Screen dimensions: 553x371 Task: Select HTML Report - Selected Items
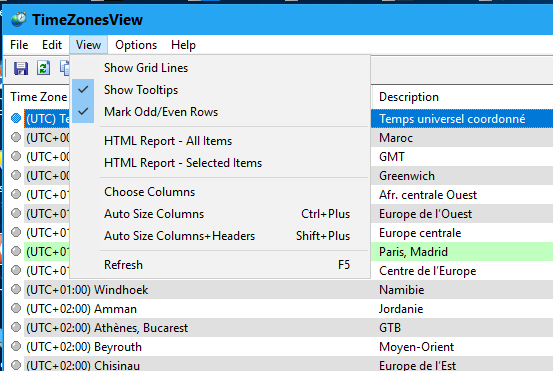click(x=220, y=163)
